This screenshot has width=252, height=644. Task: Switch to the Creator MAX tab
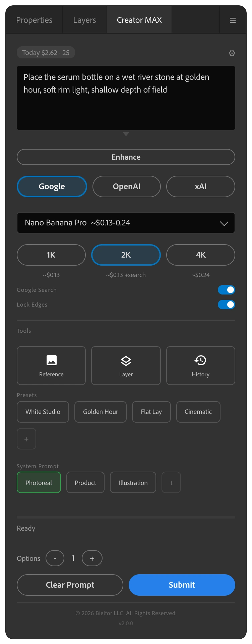pyautogui.click(x=139, y=20)
